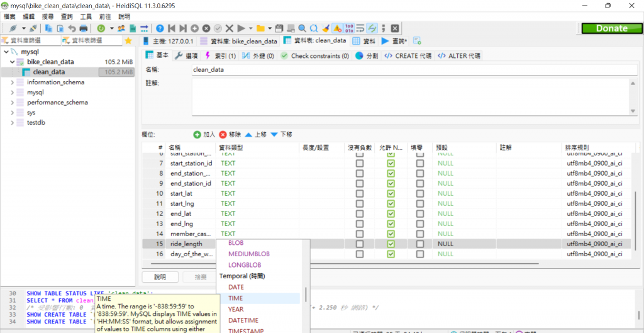
Task: Toggle Allow NULL for end_lng
Action: [391, 223]
